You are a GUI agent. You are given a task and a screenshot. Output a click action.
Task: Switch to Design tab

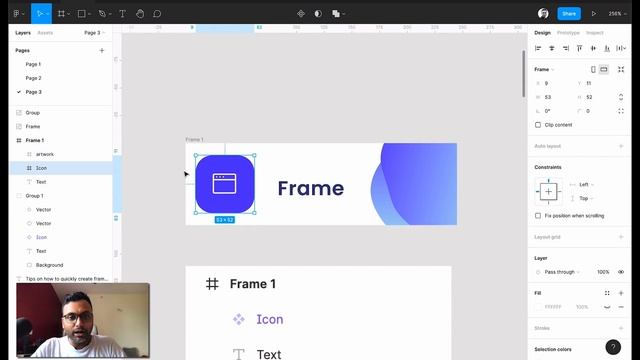pos(542,33)
